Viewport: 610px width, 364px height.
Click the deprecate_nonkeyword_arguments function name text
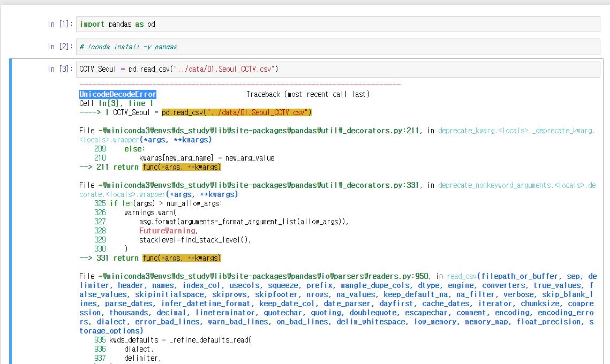pyautogui.click(x=495, y=185)
